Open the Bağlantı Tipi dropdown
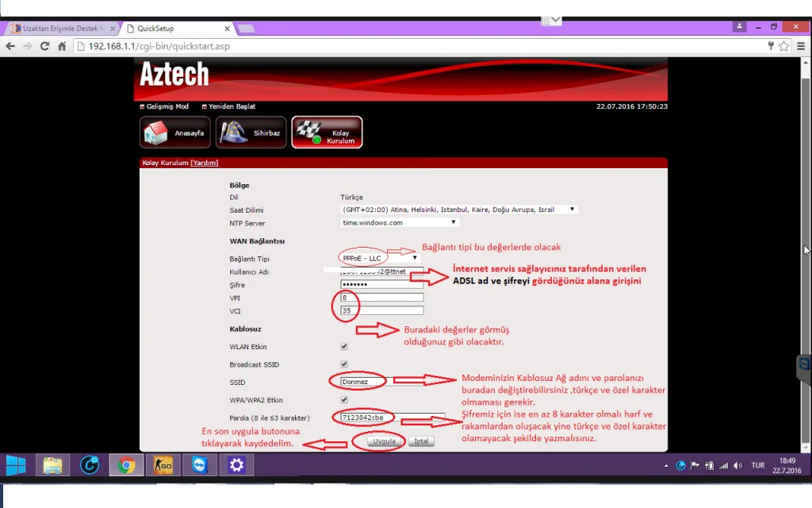This screenshot has height=508, width=812. (379, 258)
